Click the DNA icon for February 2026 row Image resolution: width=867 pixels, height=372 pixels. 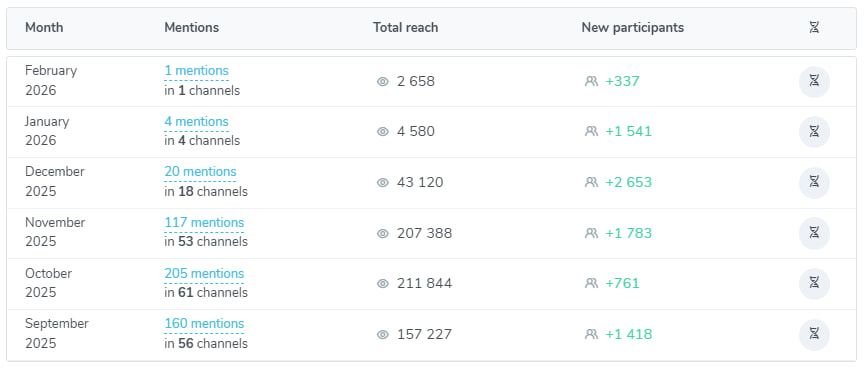coord(814,81)
